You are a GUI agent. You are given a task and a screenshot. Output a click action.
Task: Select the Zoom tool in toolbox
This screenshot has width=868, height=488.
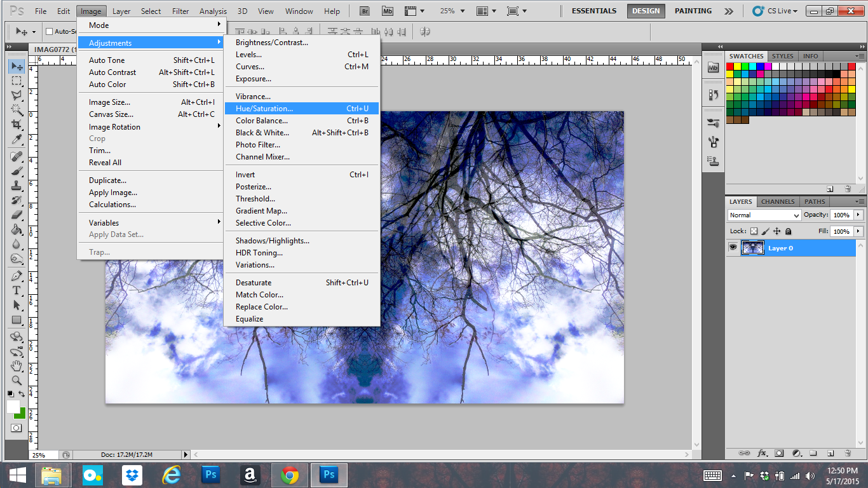pos(17,381)
